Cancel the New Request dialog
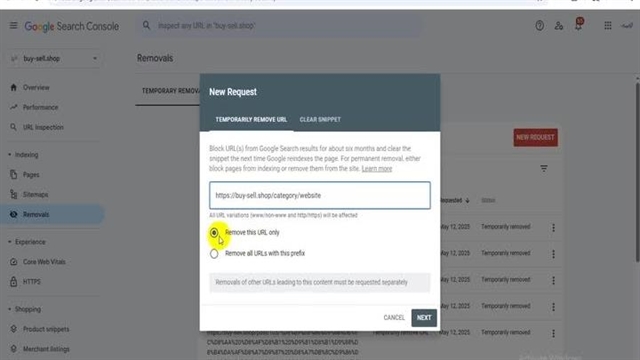Screen dimensions: 640x360 coord(394,318)
